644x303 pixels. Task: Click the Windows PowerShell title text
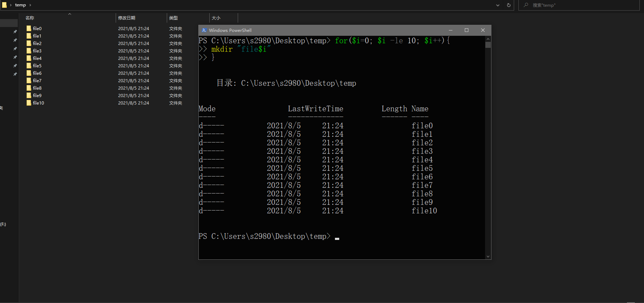(230, 30)
